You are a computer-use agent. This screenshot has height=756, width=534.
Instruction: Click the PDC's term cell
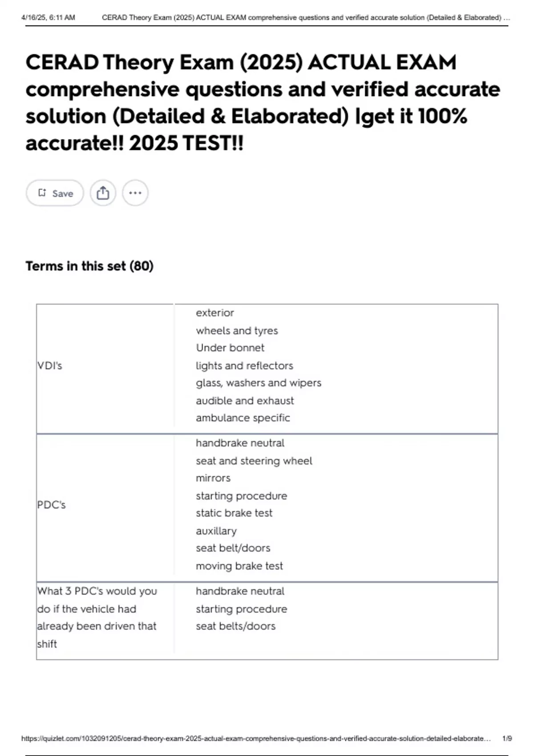click(52, 505)
